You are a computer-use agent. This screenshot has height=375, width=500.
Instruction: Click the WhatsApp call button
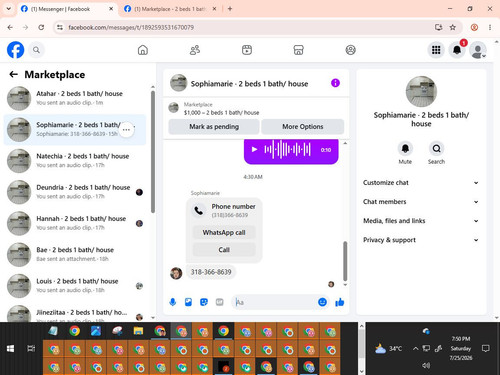pos(224,232)
